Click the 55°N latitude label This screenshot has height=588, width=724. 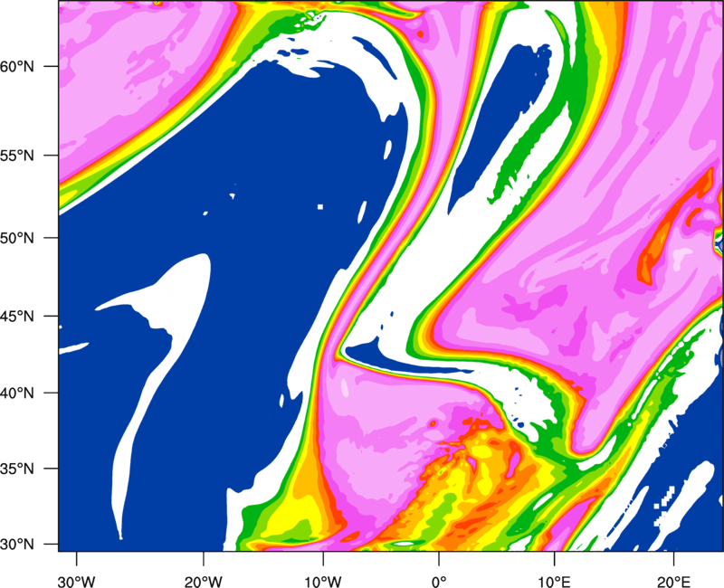[17, 156]
